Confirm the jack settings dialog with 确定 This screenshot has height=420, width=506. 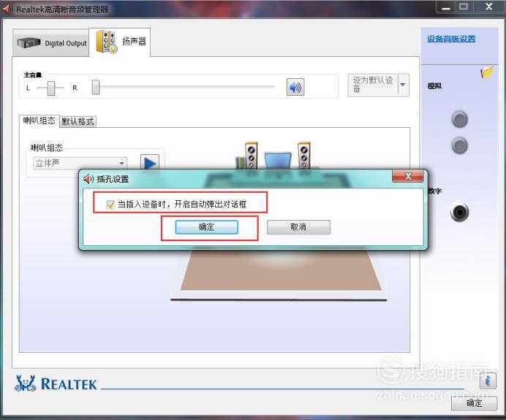(206, 227)
